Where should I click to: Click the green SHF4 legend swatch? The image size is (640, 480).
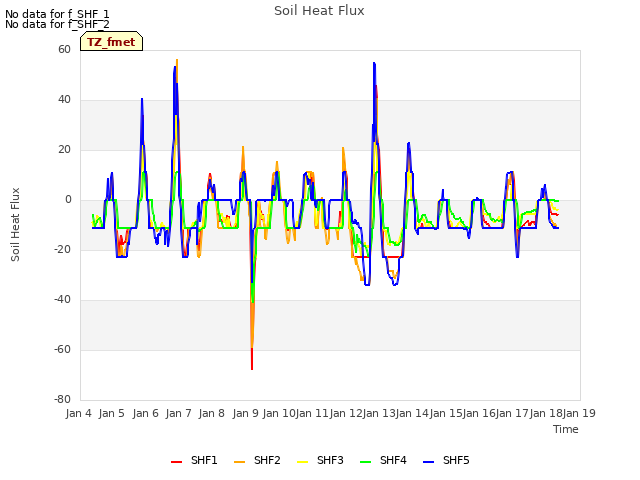(x=366, y=462)
